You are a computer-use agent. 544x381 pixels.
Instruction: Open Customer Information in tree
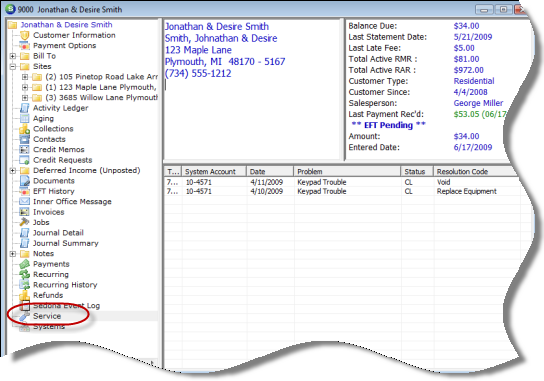coord(74,35)
